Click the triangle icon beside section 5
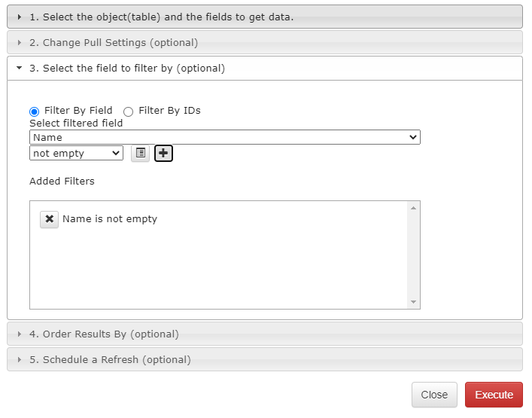532x418 pixels. pos(20,359)
